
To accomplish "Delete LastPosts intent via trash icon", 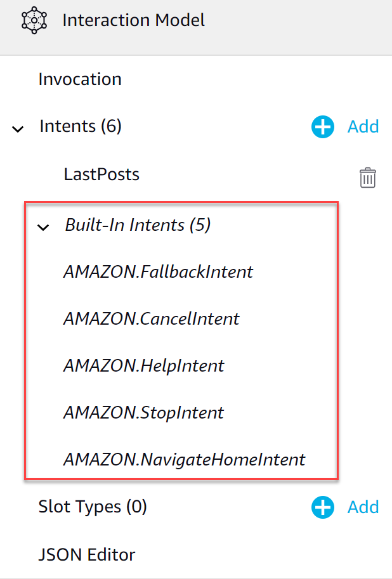I will [x=368, y=178].
